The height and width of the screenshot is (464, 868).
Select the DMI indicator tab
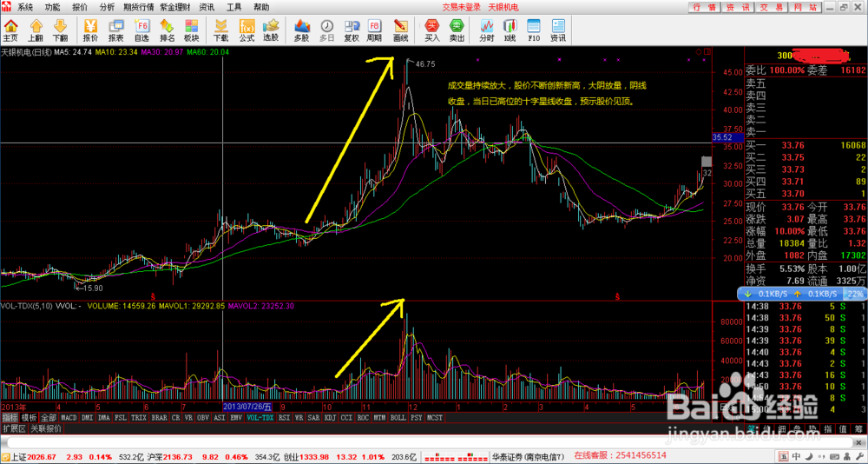tap(88, 417)
